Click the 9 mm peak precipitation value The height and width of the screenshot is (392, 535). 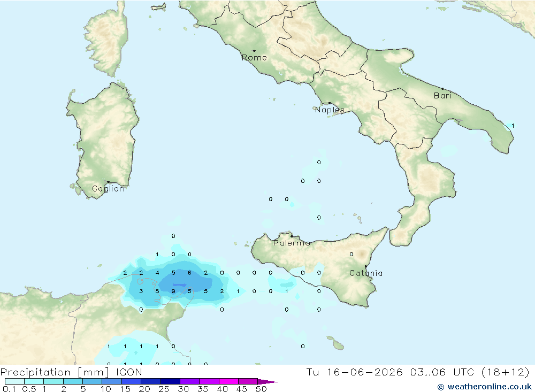pyautogui.click(x=173, y=291)
